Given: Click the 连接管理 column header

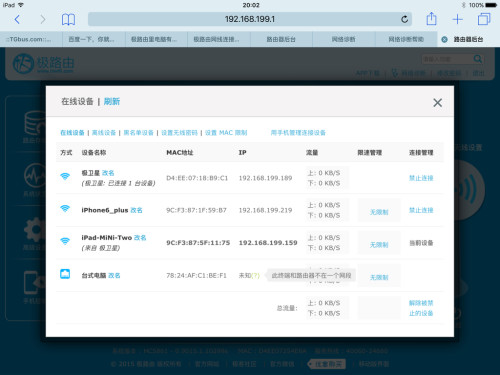Looking at the screenshot, I should (421, 152).
